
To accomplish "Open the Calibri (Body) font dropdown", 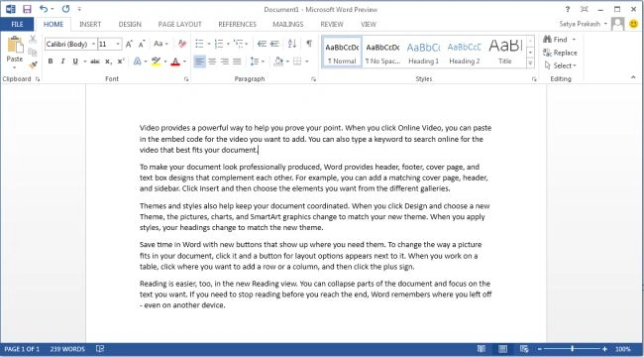I will [x=94, y=44].
